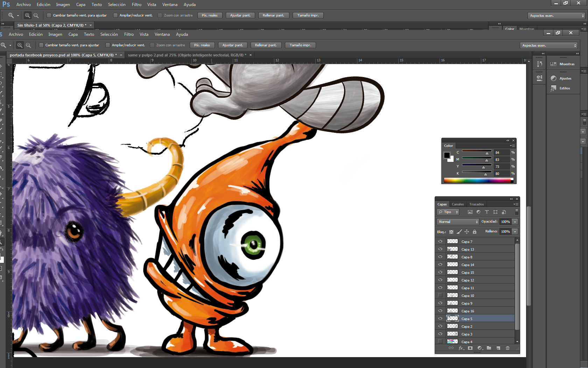This screenshot has width=588, height=368.
Task: Toggle visibility of Capa 4 layer
Action: click(440, 342)
